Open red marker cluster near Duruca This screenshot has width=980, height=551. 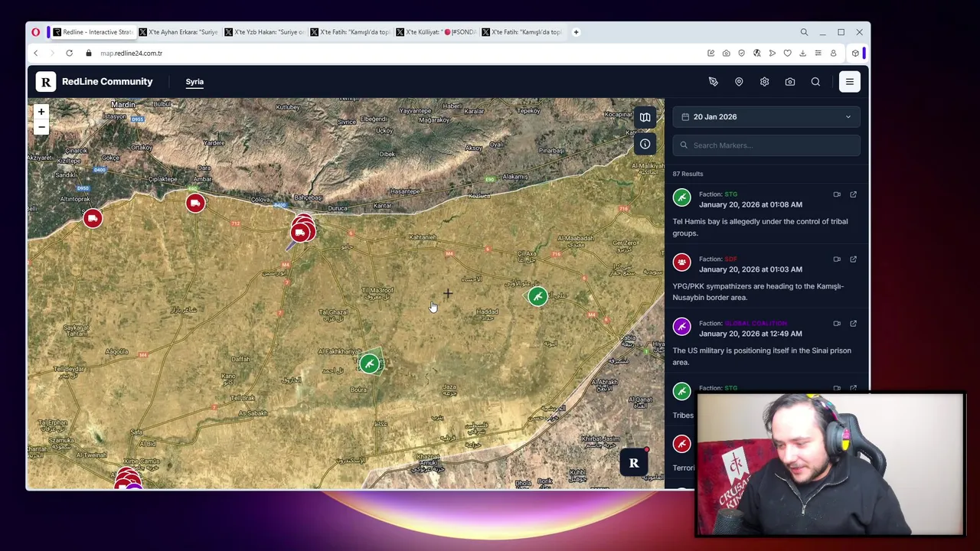[302, 230]
